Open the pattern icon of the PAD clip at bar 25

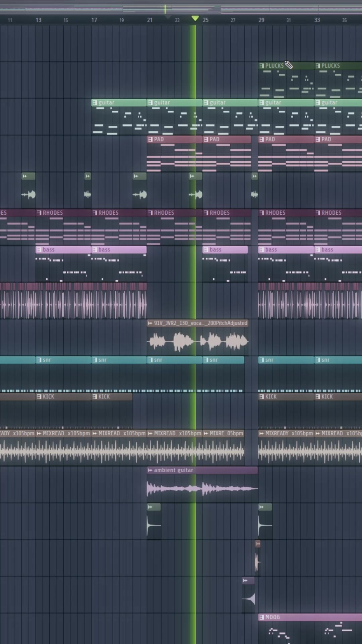[206, 139]
